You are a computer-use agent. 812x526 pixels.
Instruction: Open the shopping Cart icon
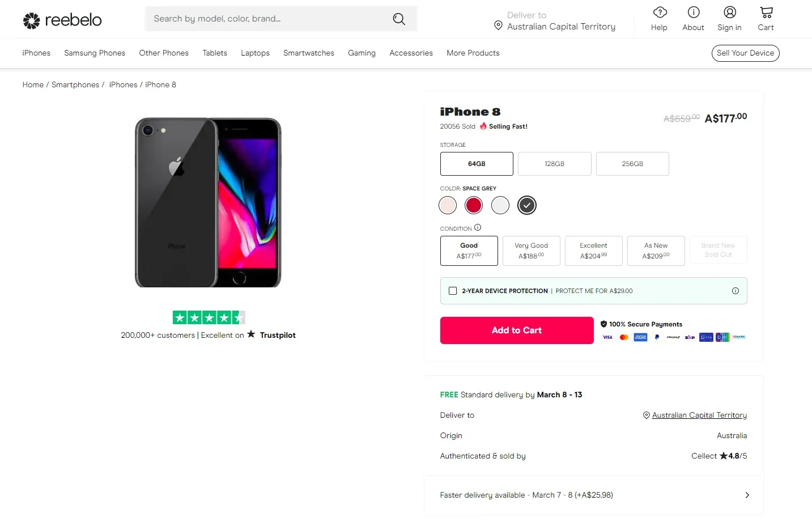pyautogui.click(x=766, y=12)
